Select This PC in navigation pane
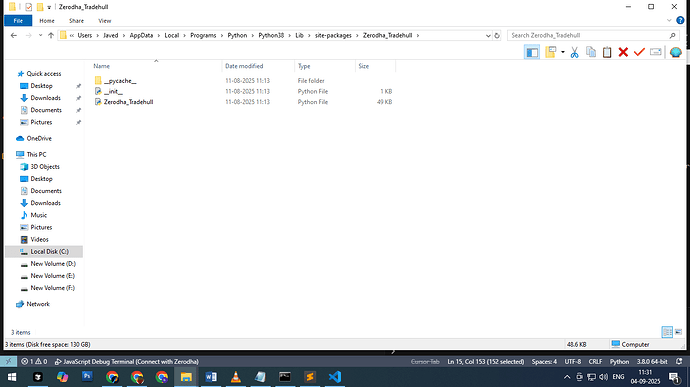 coord(36,155)
